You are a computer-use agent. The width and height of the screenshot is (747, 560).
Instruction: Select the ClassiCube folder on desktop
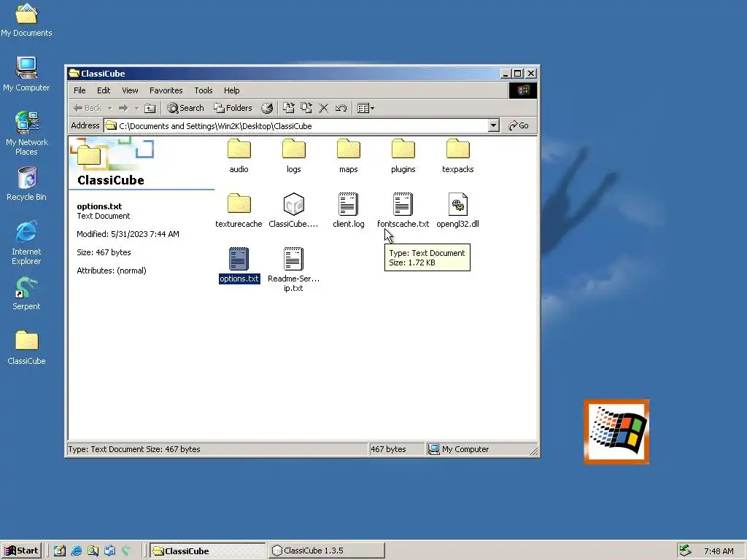click(26, 348)
